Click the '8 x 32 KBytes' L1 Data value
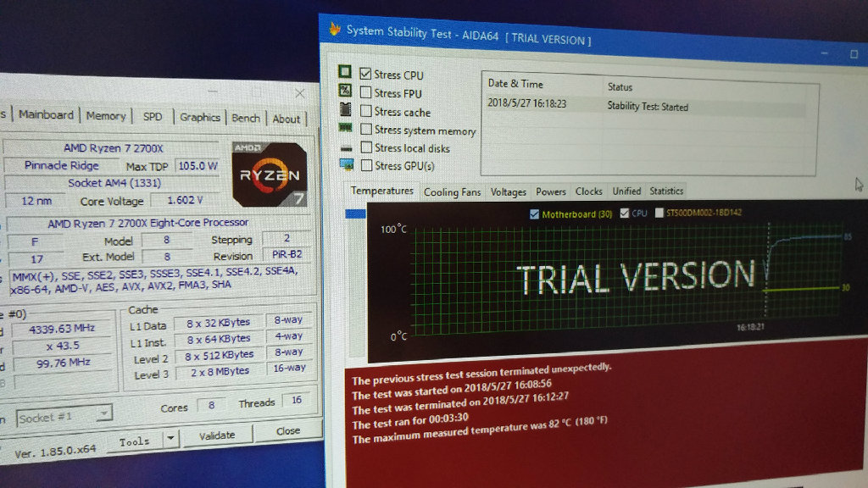This screenshot has height=488, width=868. tap(218, 323)
